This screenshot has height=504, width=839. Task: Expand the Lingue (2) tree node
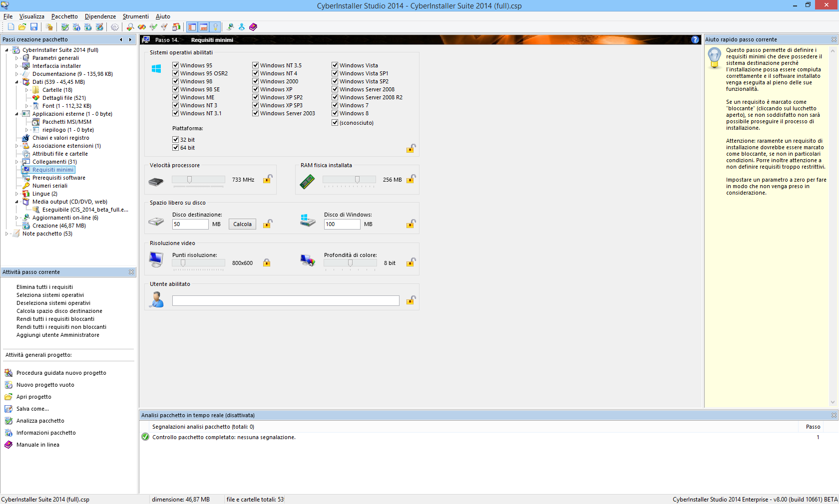pos(16,194)
